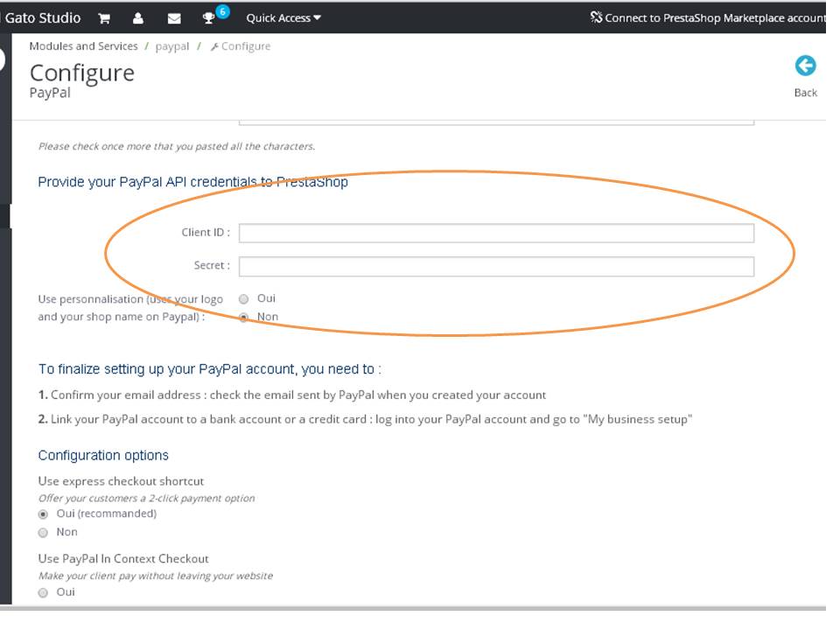Click 'Provide your PayPal API credentials' heading
This screenshot has height=630, width=840.
(192, 182)
